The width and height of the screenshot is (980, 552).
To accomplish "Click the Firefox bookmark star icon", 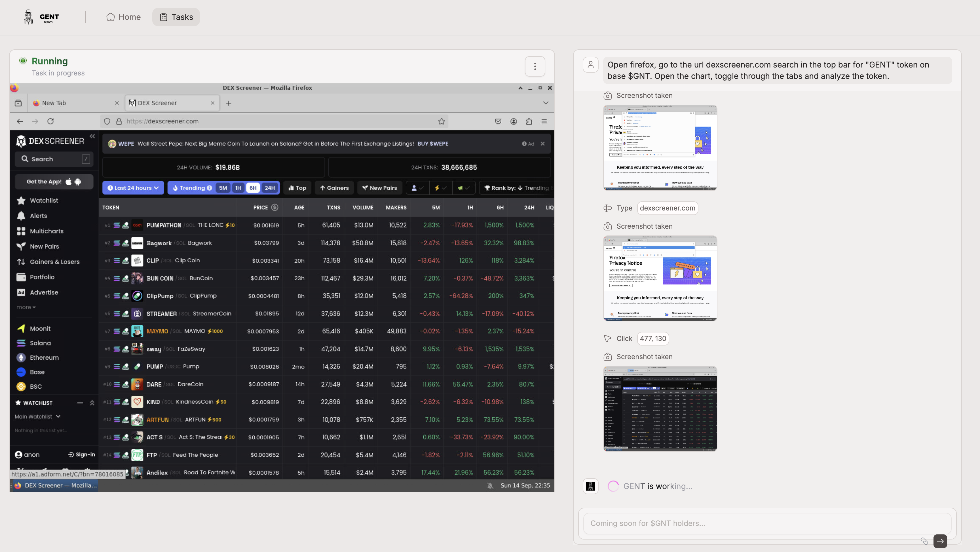I will [441, 121].
